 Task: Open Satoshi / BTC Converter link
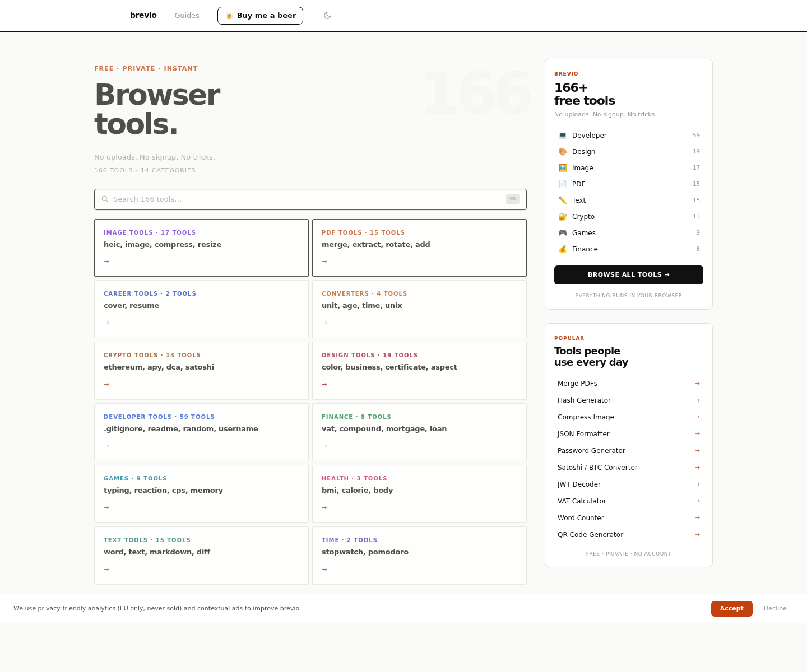pos(629,468)
